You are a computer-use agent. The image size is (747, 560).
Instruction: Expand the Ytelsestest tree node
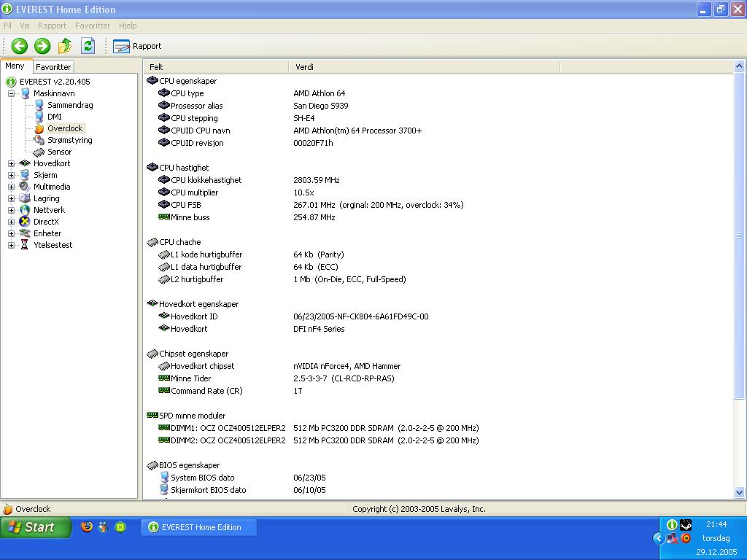click(12, 245)
